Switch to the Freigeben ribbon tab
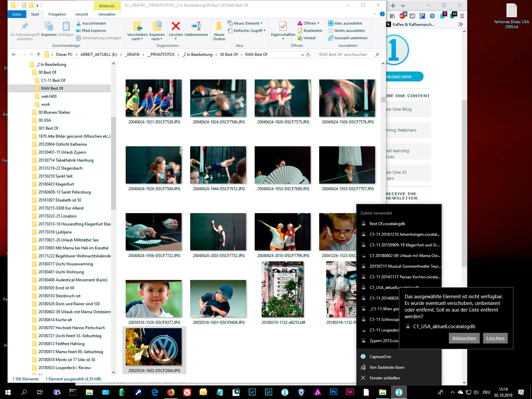This screenshot has height=399, width=532. [57, 14]
